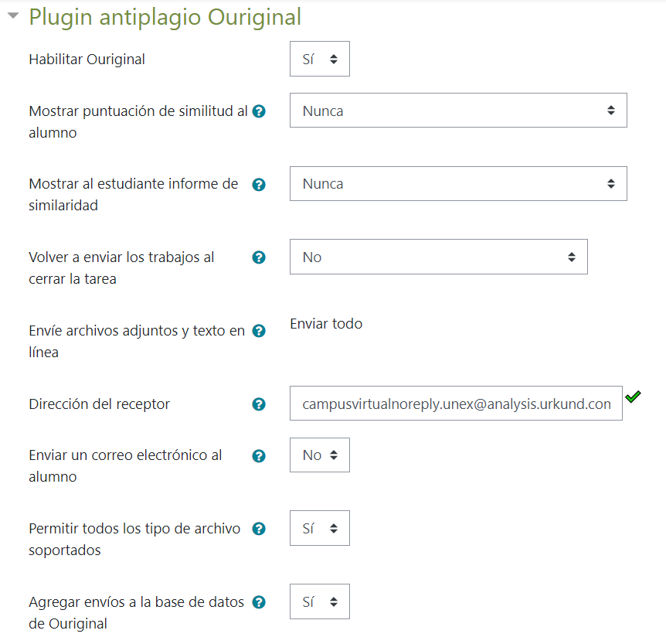
Task: Open Volver a enviar los trabajos dropdown
Action: point(438,257)
